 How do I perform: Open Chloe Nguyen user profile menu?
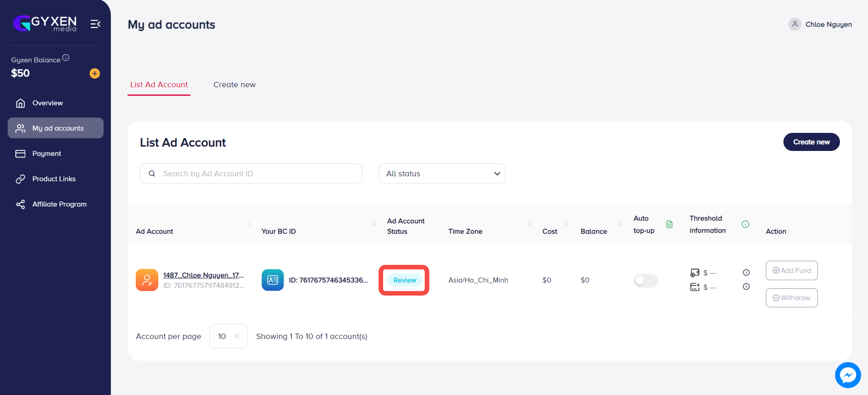[x=820, y=24]
